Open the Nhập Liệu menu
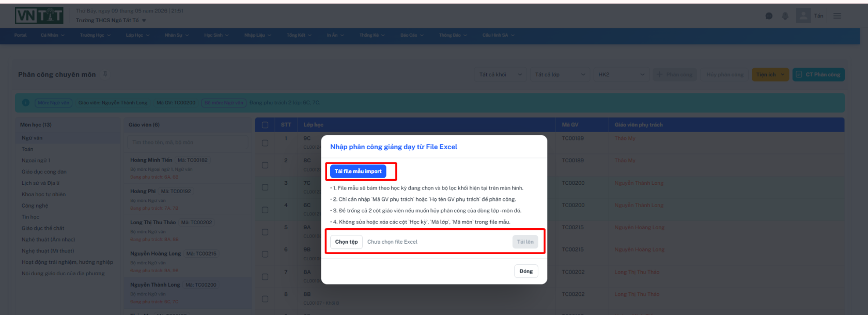The width and height of the screenshot is (868, 315). 258,35
